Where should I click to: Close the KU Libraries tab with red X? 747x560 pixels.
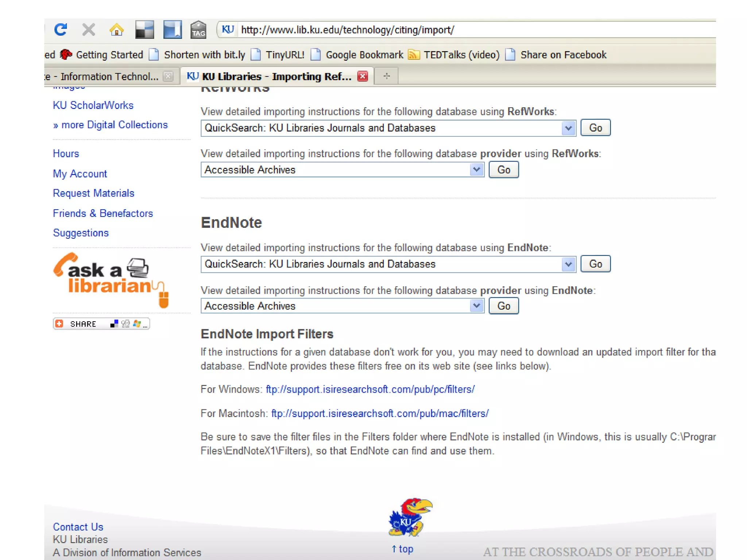[363, 76]
